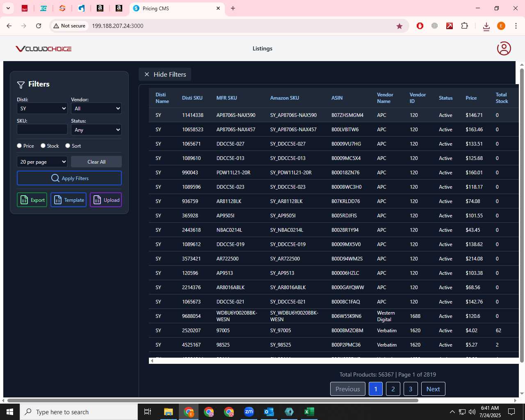Click the Clear All button
The height and width of the screenshot is (420, 525).
(96, 162)
